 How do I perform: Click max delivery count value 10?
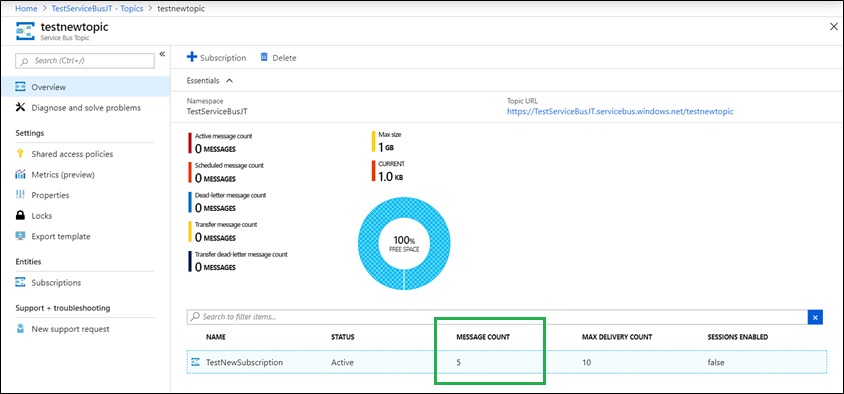tap(586, 362)
